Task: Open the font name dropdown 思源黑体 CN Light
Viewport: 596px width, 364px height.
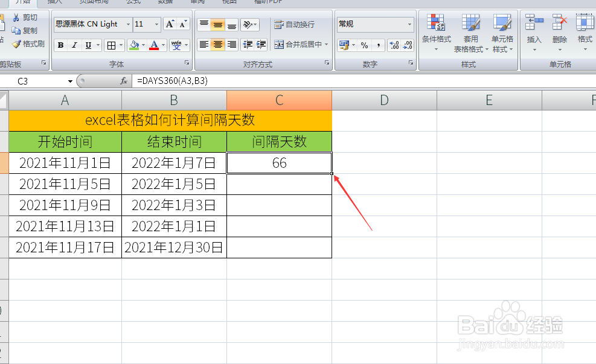Action: (128, 24)
